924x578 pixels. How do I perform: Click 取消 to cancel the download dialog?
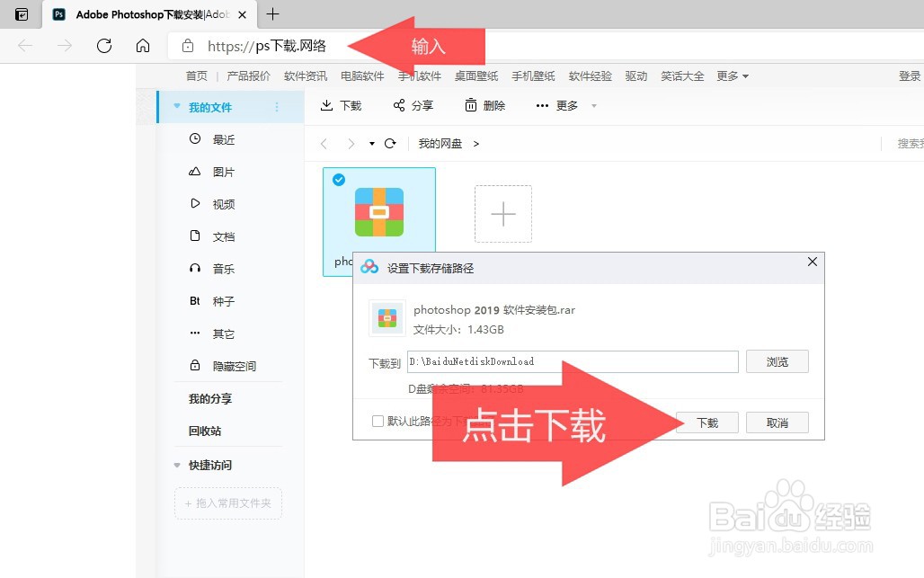[777, 422]
